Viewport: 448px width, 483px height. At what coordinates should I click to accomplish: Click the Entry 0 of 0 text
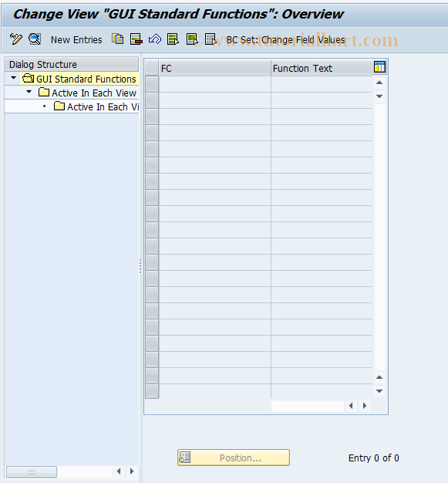373,458
